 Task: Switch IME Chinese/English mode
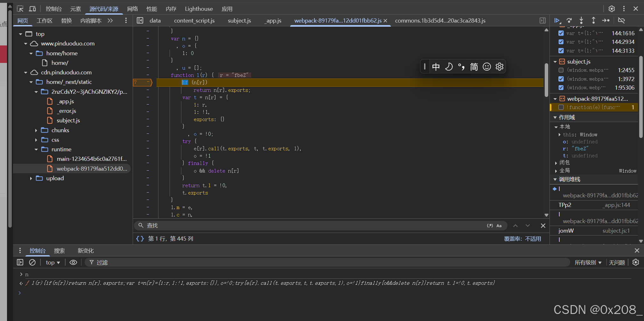tap(436, 67)
